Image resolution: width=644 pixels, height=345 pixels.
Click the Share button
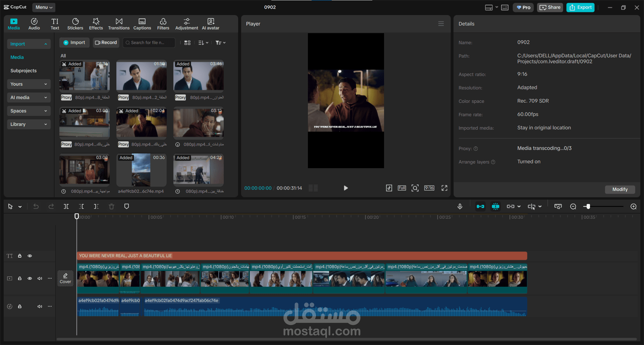550,7
